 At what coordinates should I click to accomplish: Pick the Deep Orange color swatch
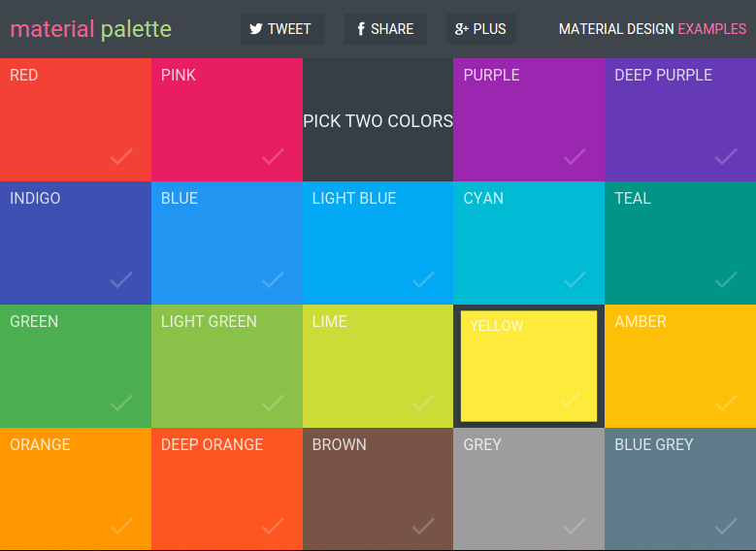point(226,489)
